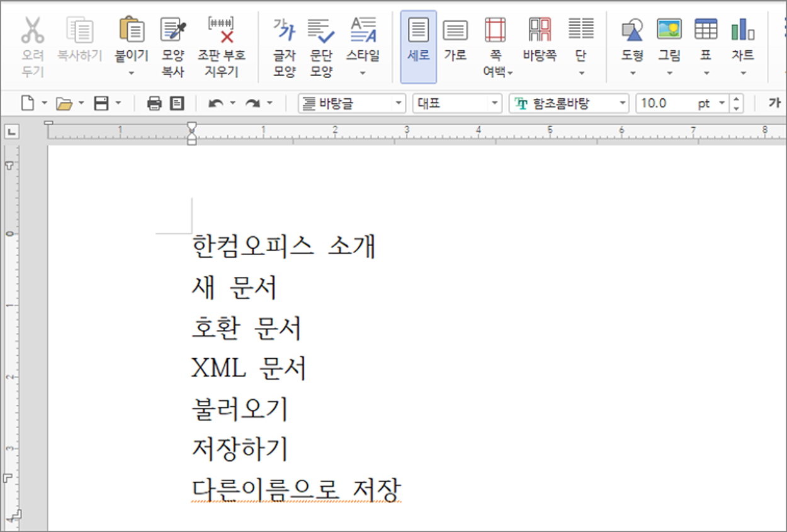Open the Paragraph Shape (문단 모양) dialog
This screenshot has height=532, width=787.
tap(321, 47)
